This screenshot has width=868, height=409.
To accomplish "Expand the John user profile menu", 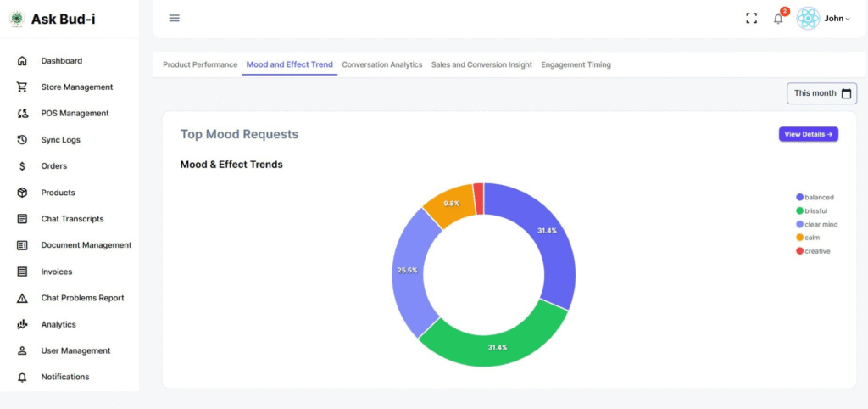I will coord(836,19).
